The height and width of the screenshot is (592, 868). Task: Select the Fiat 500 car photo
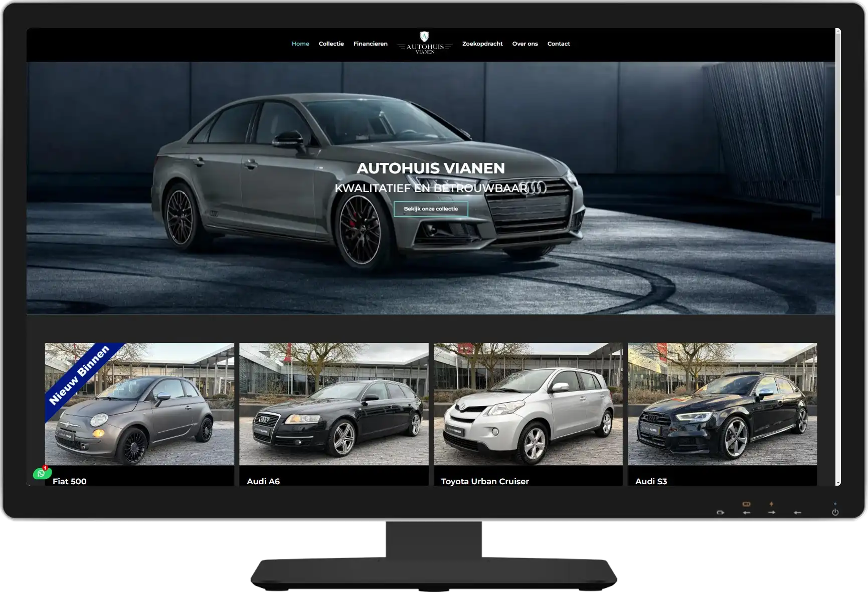(139, 404)
